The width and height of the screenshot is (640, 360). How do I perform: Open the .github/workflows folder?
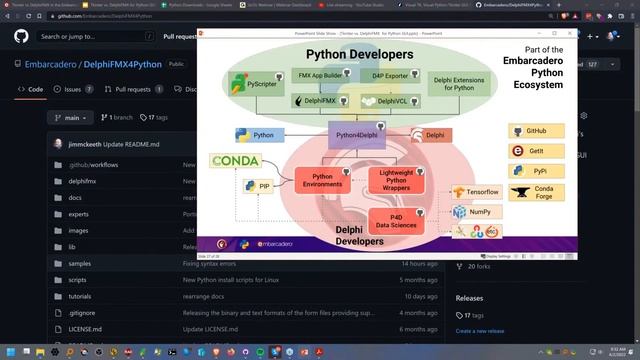pos(93,165)
